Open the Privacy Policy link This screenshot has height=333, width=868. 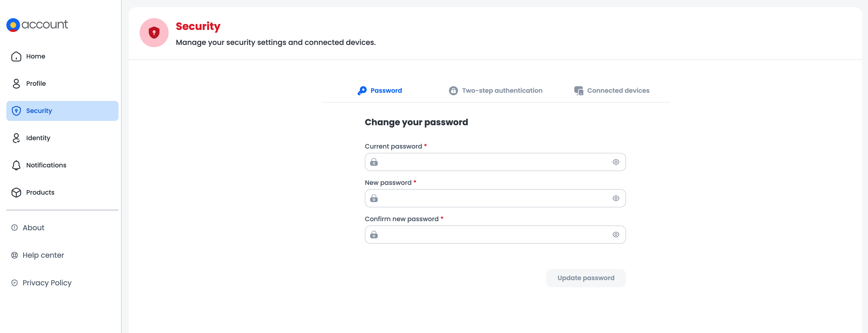pyautogui.click(x=47, y=283)
